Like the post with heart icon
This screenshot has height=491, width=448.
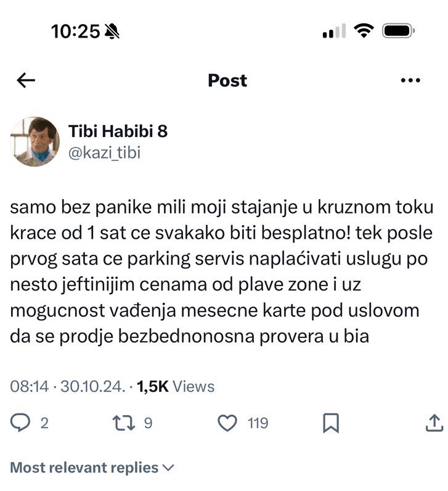tap(228, 423)
